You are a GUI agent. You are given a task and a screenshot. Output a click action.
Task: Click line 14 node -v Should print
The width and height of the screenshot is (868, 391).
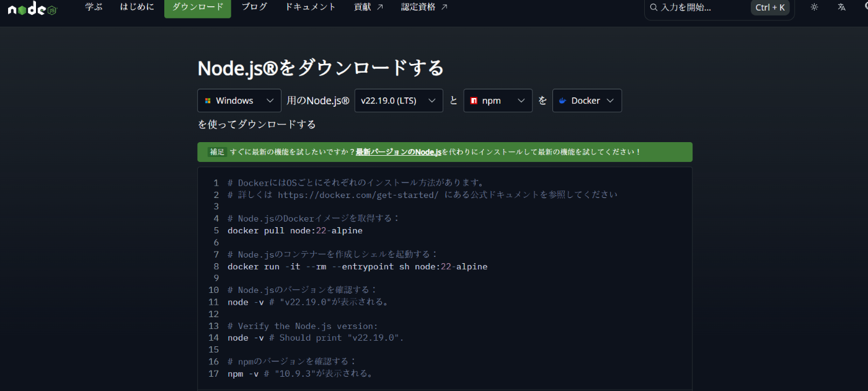316,338
